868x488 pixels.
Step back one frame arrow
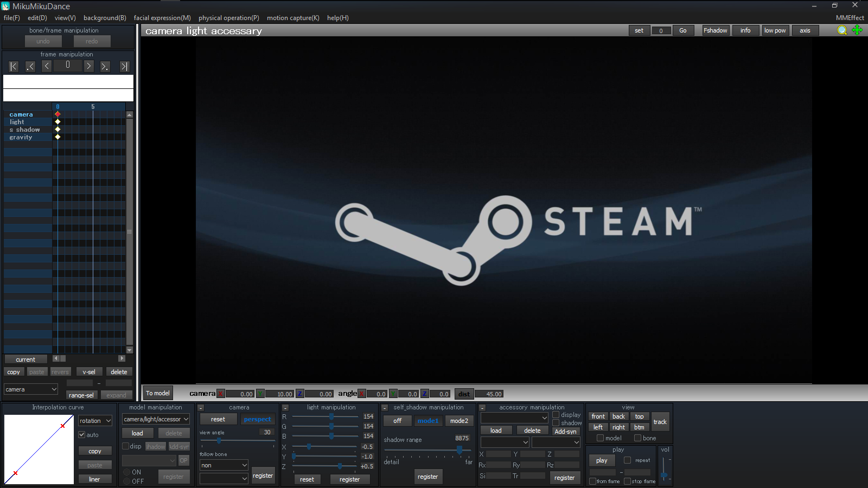click(47, 66)
